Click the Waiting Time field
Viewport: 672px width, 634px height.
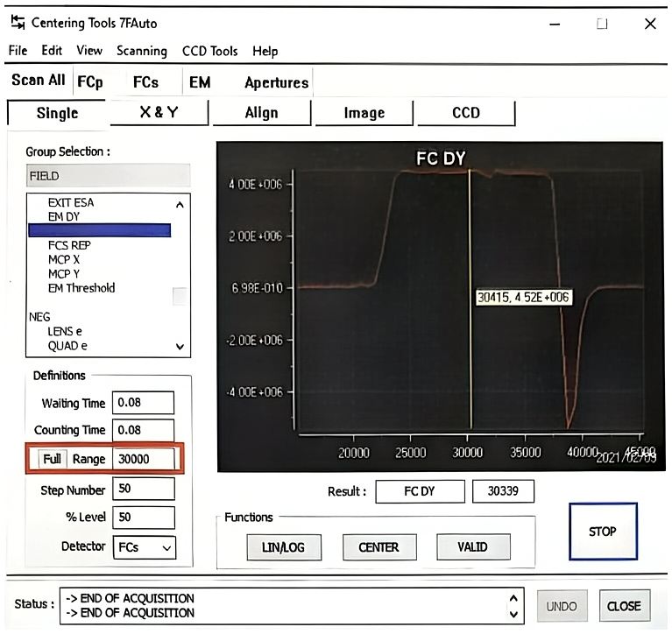click(x=143, y=403)
